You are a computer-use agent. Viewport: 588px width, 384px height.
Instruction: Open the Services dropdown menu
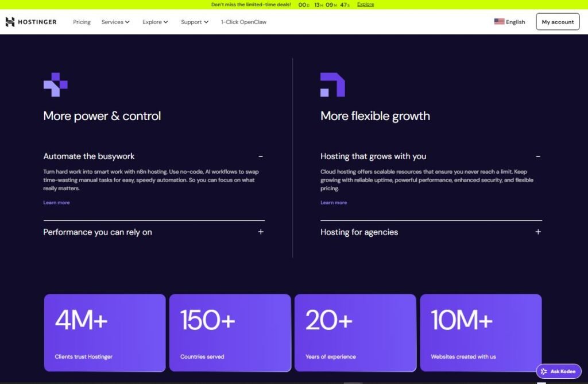(115, 22)
